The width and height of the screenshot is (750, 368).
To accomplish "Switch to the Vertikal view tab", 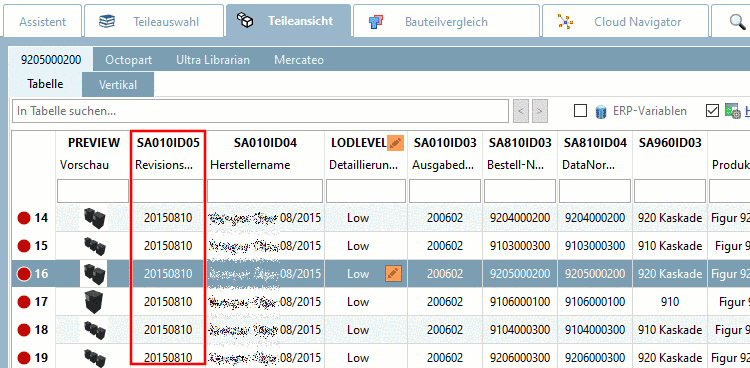I will [118, 85].
